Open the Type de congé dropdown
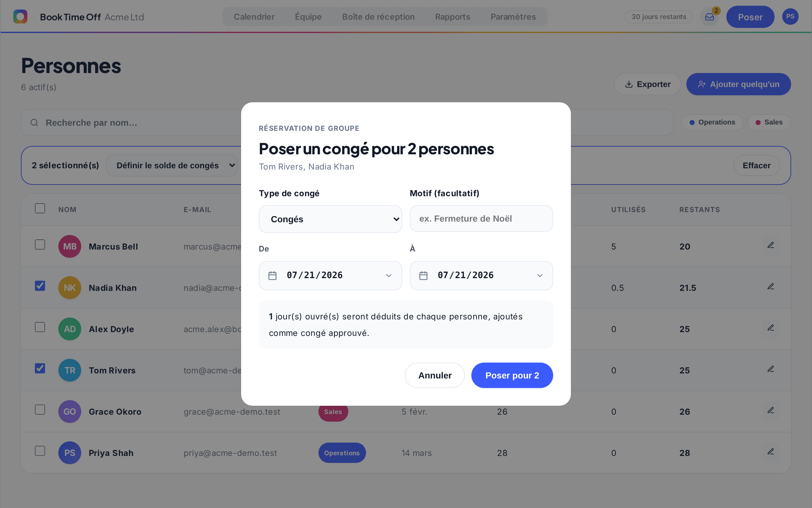 coord(331,219)
